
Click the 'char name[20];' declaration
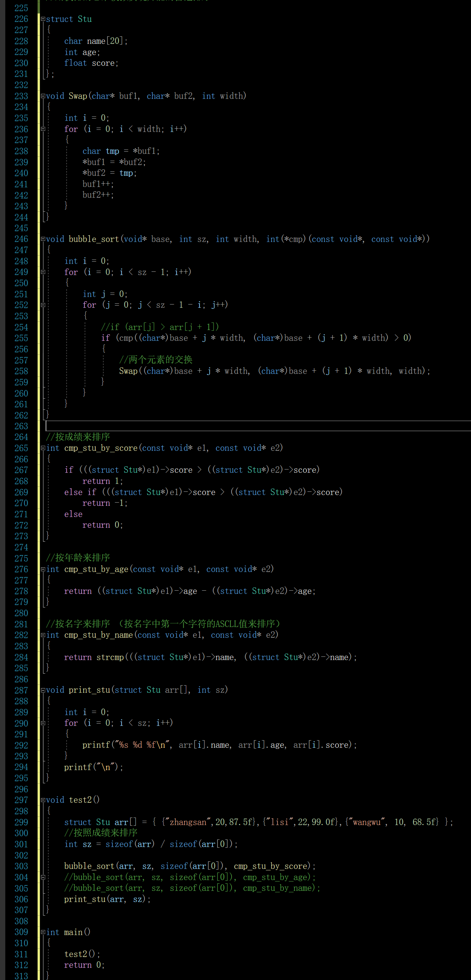[96, 41]
